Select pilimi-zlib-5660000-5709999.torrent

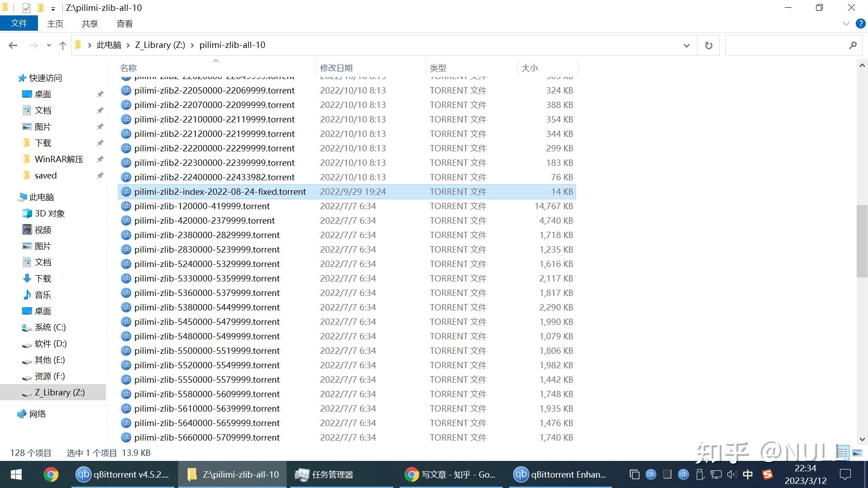pyautogui.click(x=347, y=437)
